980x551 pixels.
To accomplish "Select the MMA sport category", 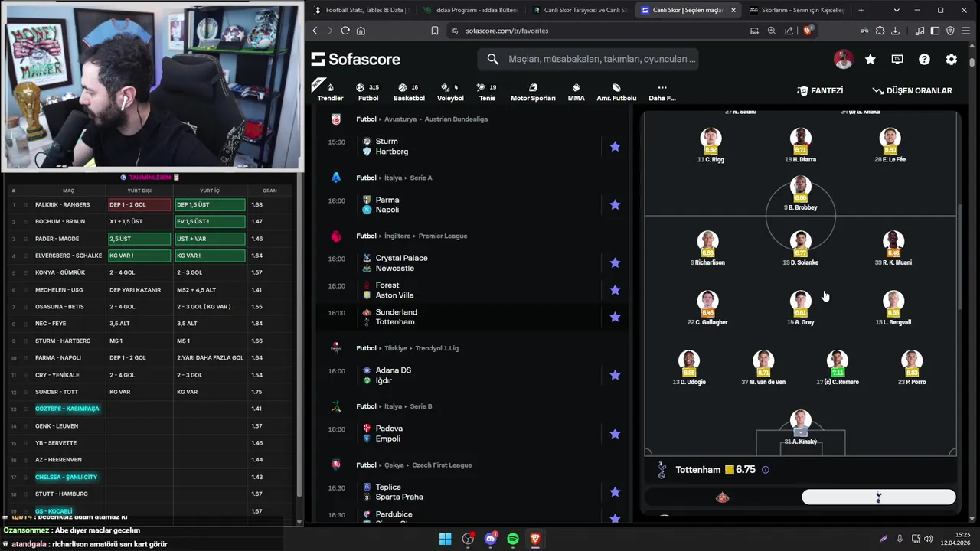I will pyautogui.click(x=576, y=92).
